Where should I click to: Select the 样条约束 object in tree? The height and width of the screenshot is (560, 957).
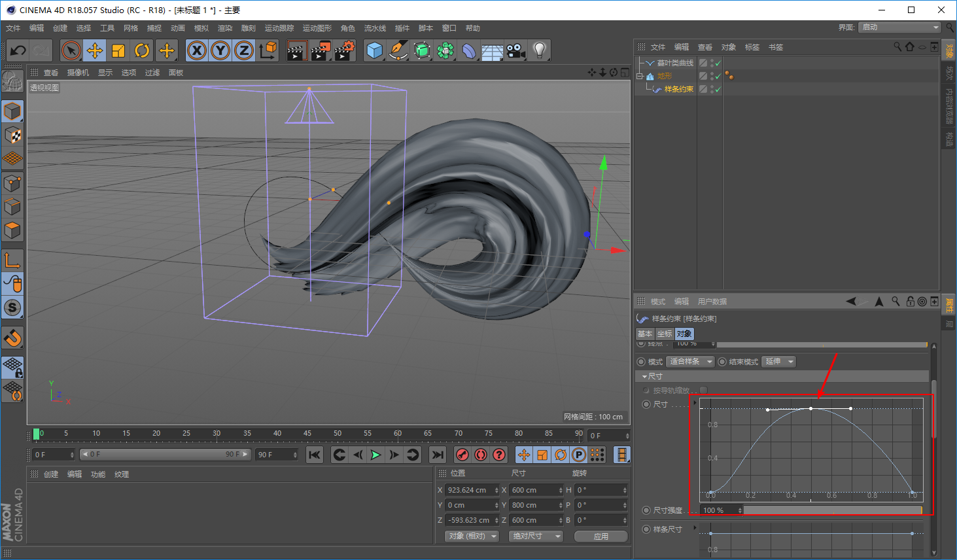678,89
